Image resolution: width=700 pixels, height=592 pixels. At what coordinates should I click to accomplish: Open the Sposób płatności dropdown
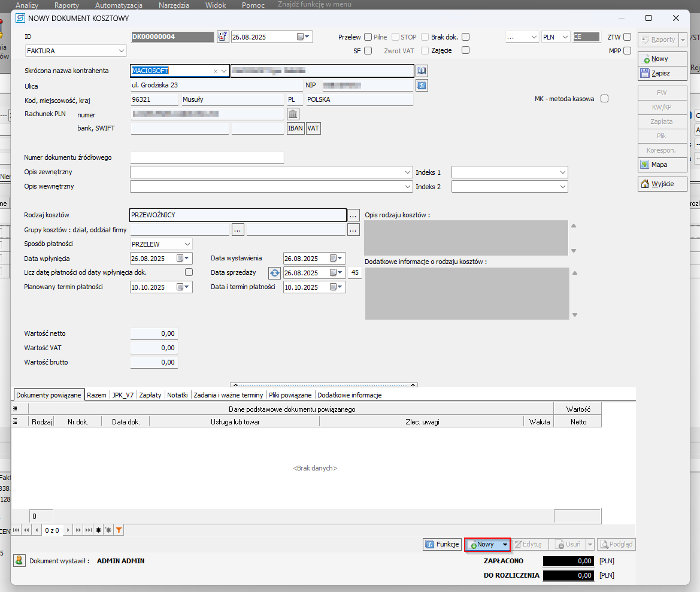coord(187,244)
